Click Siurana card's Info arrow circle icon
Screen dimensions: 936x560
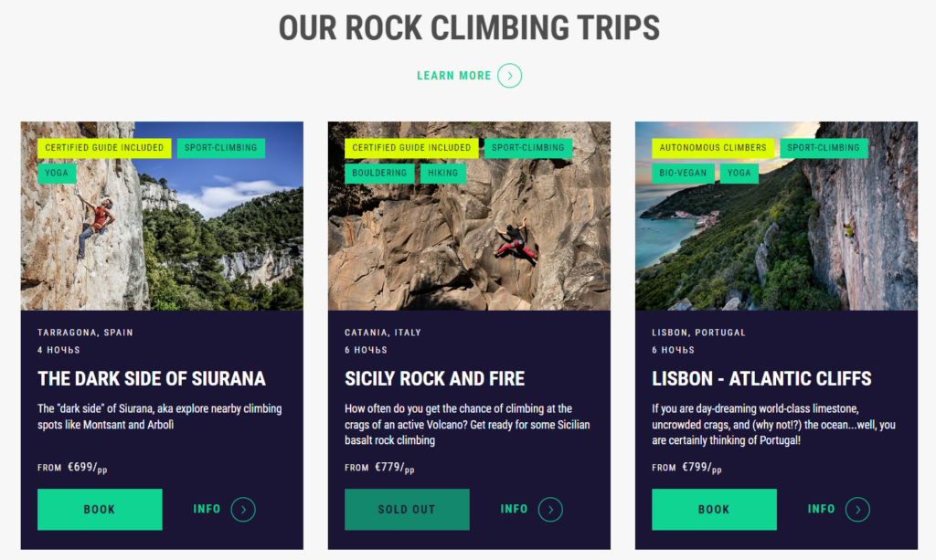click(x=243, y=510)
